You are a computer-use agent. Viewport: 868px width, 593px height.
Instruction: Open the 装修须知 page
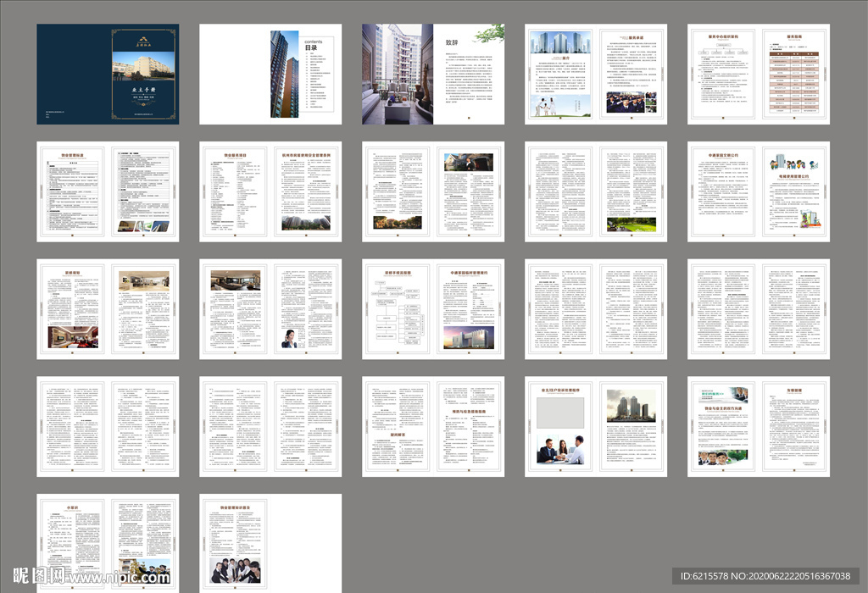pyautogui.click(x=71, y=309)
